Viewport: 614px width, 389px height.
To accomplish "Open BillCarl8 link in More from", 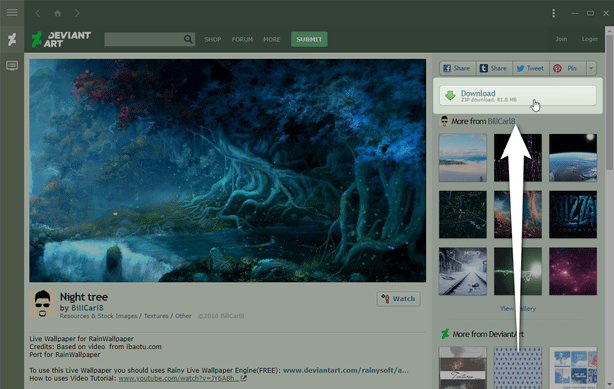I will pyautogui.click(x=501, y=121).
